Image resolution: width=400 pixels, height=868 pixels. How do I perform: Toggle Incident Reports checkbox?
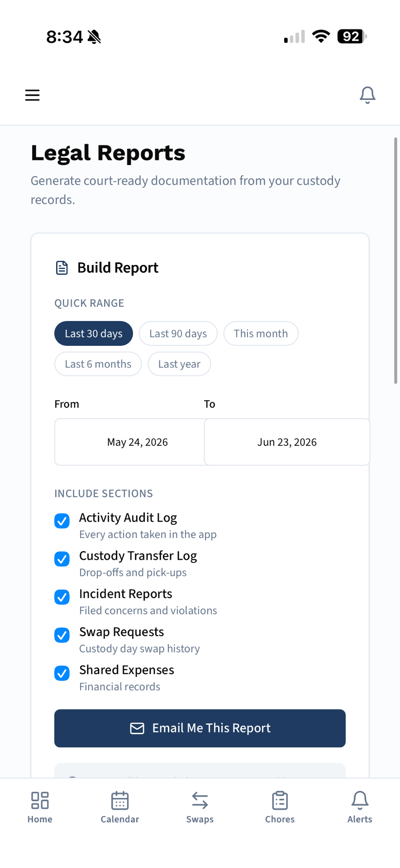click(62, 597)
